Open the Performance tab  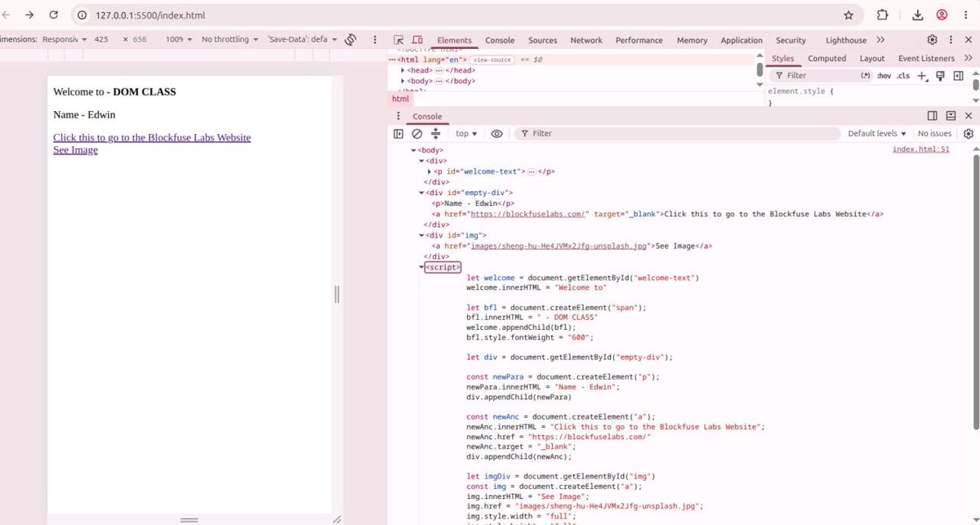tap(639, 40)
